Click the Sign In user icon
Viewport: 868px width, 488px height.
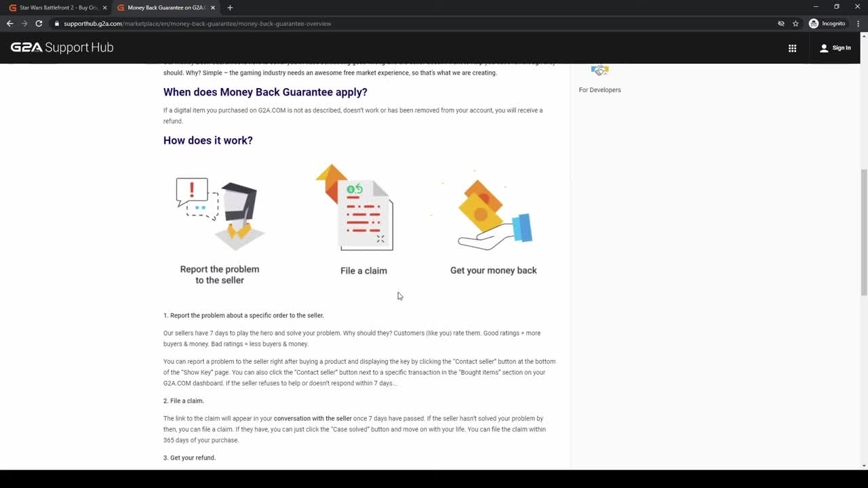pos(824,48)
